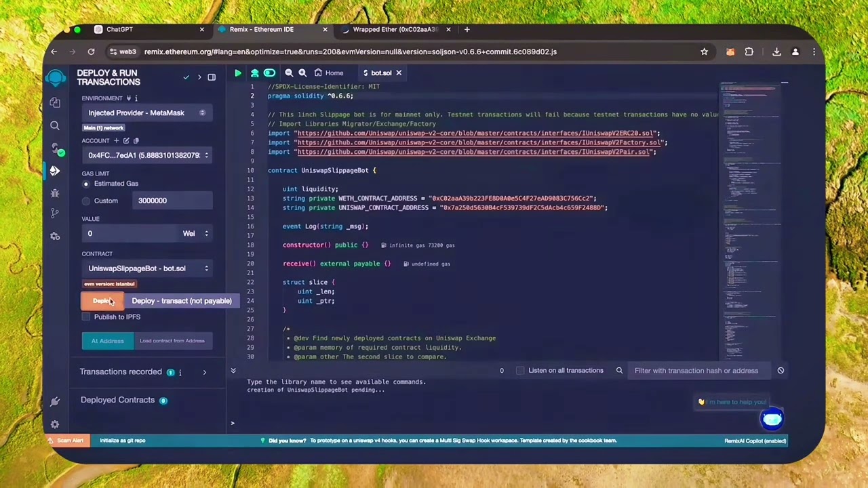Open the Debugger bug sidebar icon
868x488 pixels.
coord(55,193)
